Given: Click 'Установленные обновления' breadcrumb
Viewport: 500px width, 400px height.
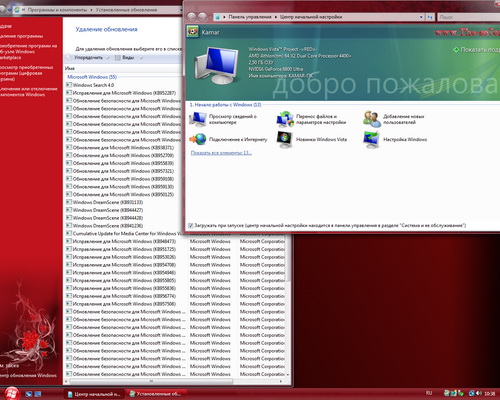Looking at the screenshot, I should point(126,10).
